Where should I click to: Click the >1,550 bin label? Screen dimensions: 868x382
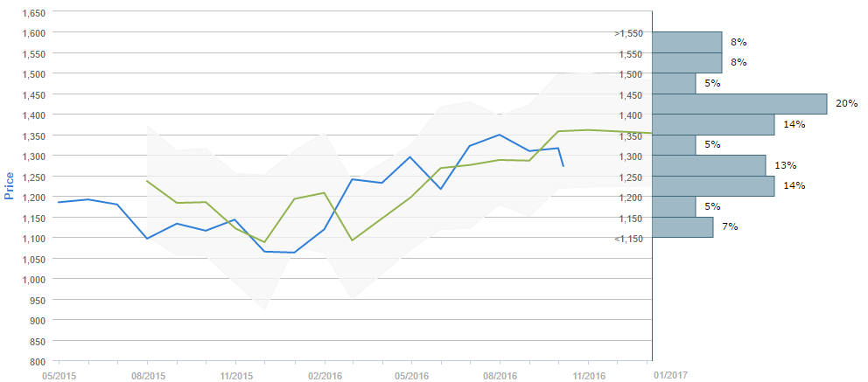coord(630,33)
